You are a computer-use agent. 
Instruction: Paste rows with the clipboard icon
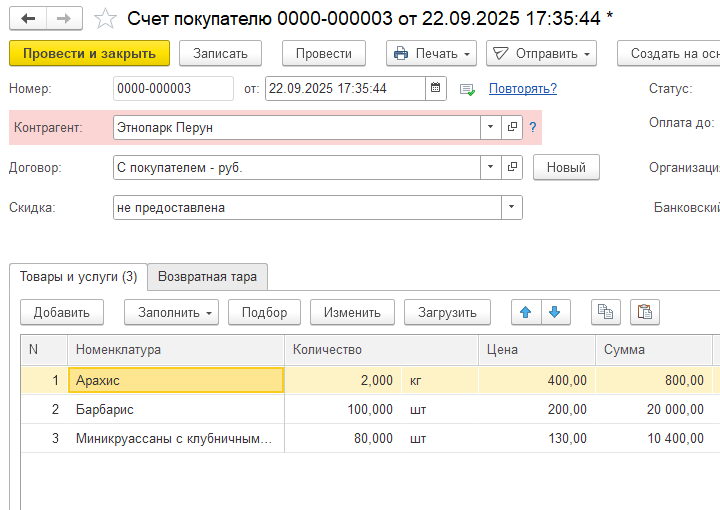click(x=645, y=312)
